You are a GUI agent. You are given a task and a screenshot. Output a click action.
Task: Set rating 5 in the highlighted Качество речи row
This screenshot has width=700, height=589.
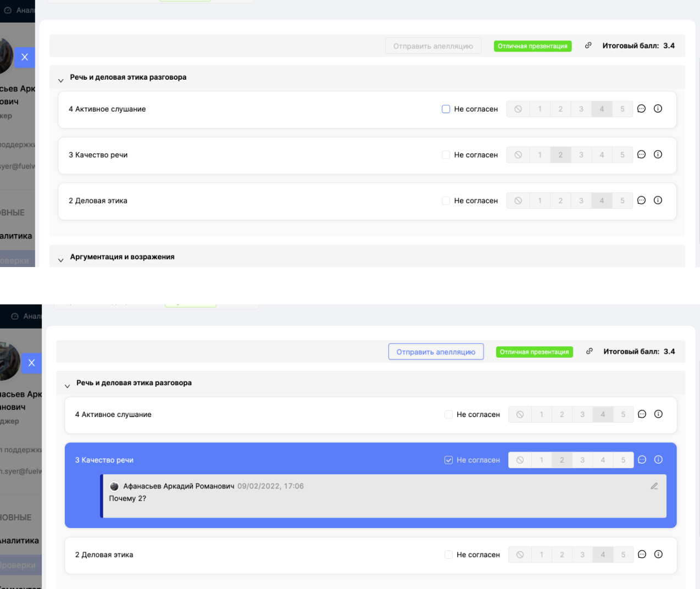(623, 460)
